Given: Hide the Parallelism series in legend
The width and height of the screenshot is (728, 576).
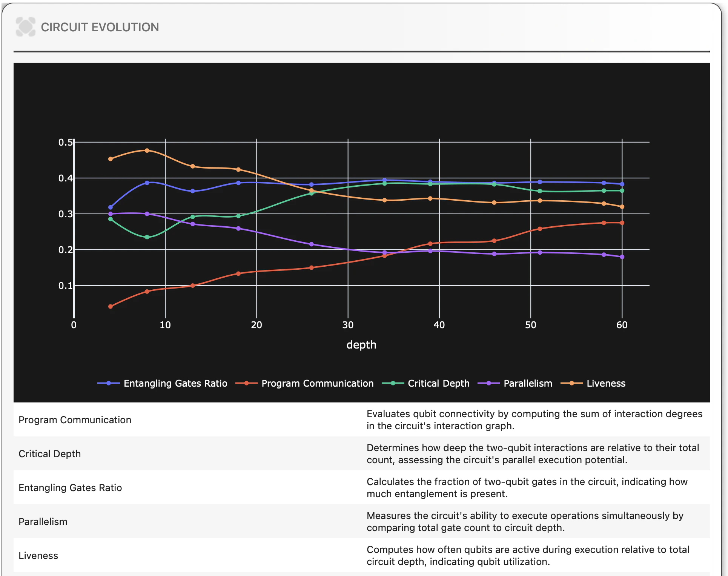Looking at the screenshot, I should 527,383.
